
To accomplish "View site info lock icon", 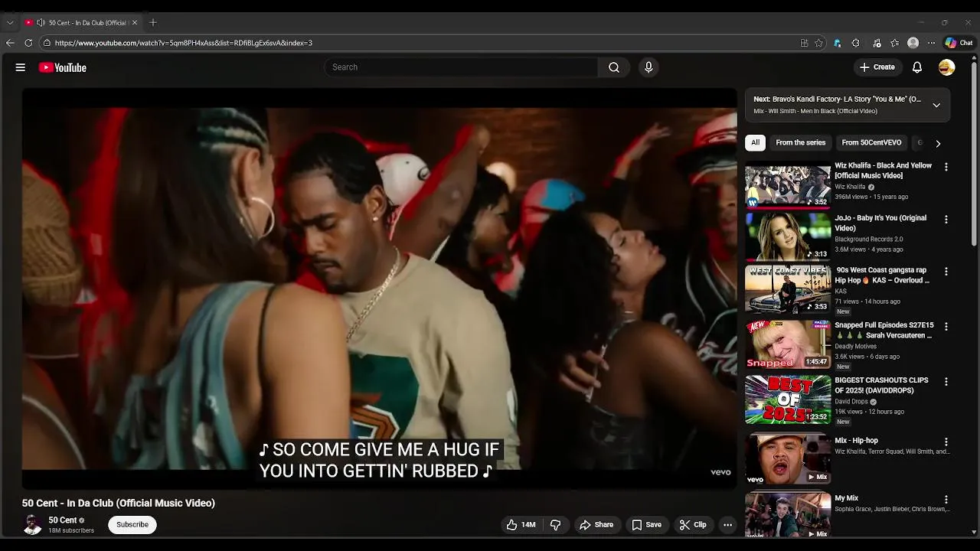I will pos(47,43).
